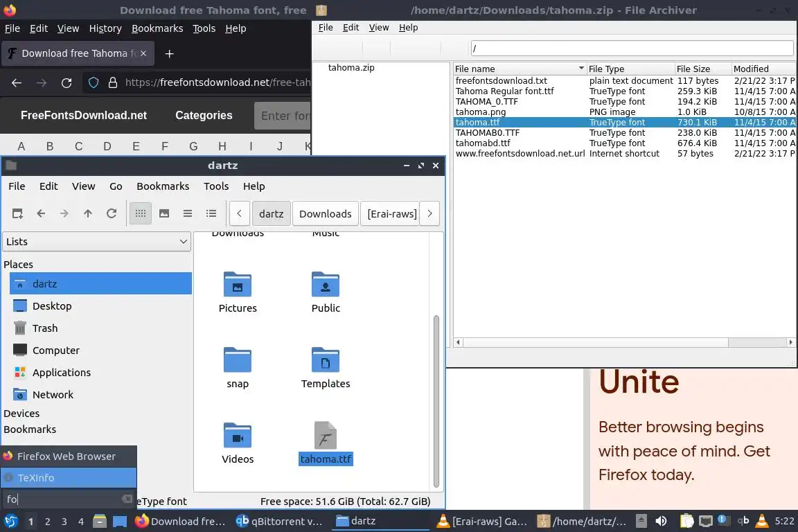This screenshot has width=798, height=532.
Task: Switch to compact list view
Action: [187, 214]
